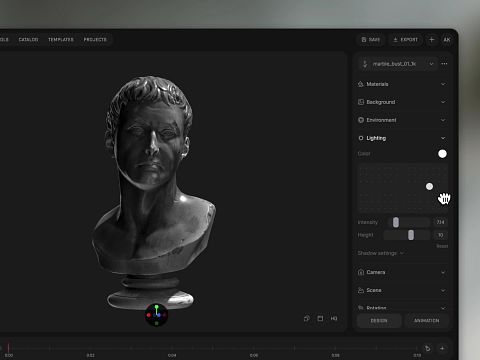Viewport: 480px width, 360px height.
Task: Open the marble_bust model dropdown
Action: [398, 64]
